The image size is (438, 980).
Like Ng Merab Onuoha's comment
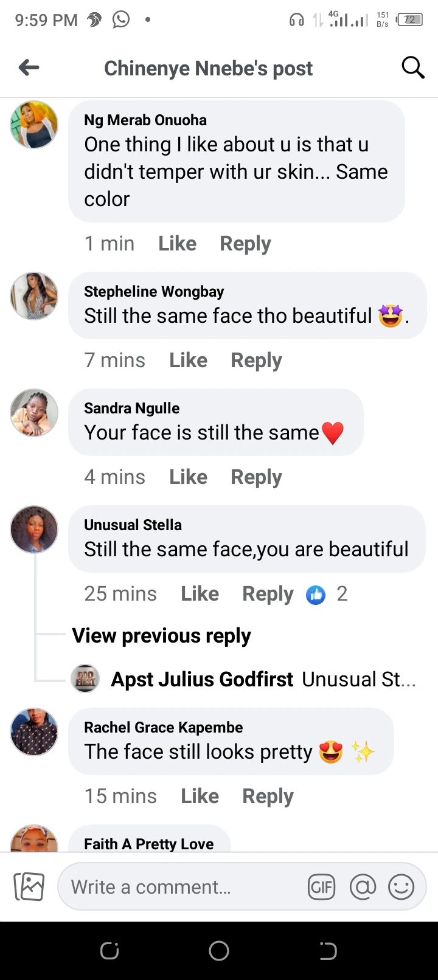click(177, 244)
